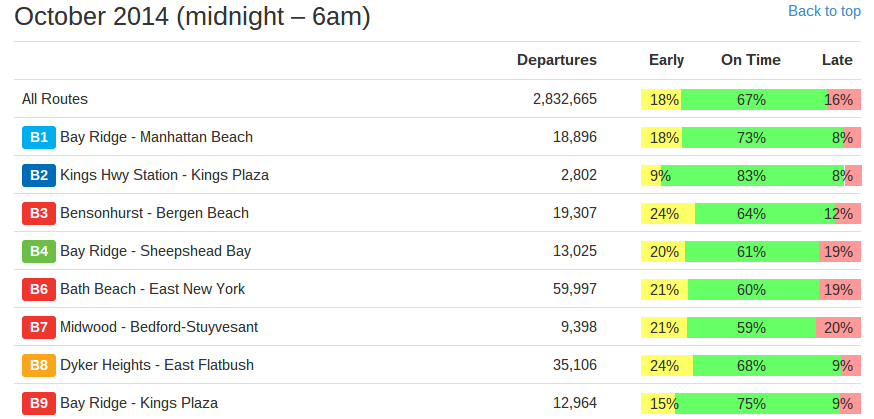Click the green B4 route badge
The image size is (874, 419).
coord(39,251)
